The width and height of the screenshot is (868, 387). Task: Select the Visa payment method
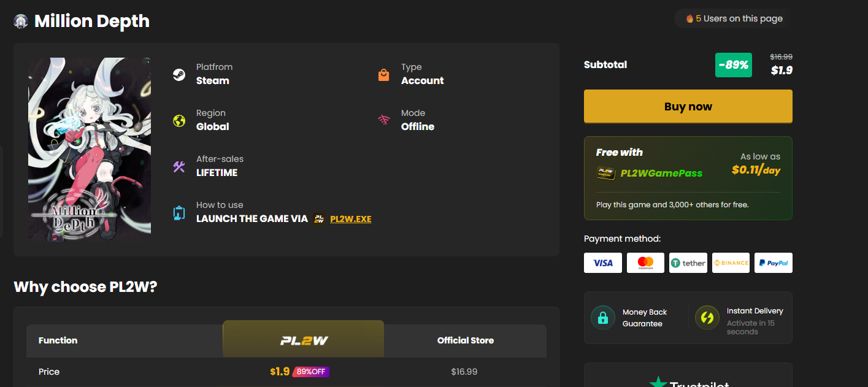tap(603, 263)
